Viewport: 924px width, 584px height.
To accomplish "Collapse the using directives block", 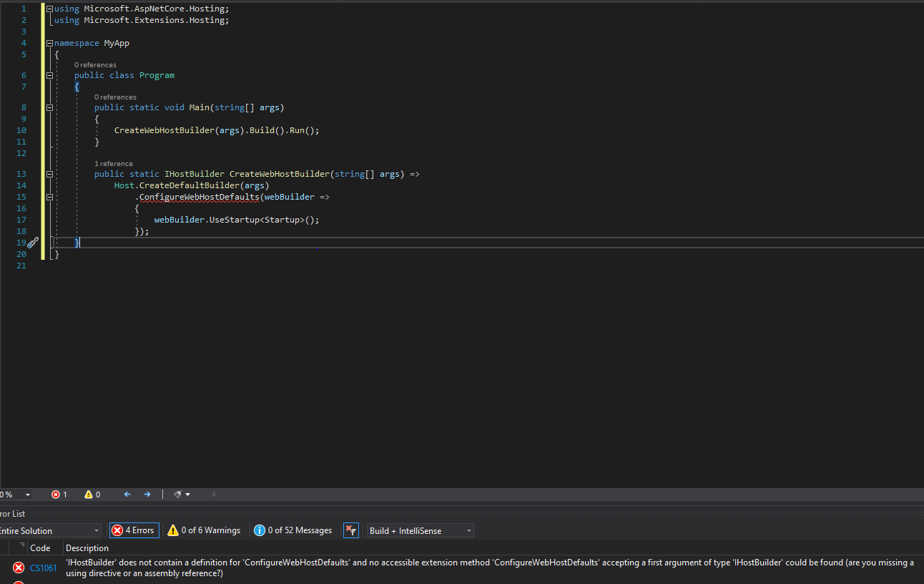I will (x=49, y=9).
